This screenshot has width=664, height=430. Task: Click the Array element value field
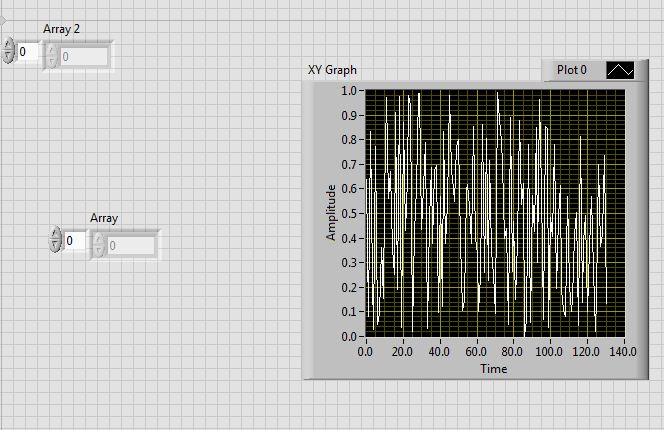[131, 245]
